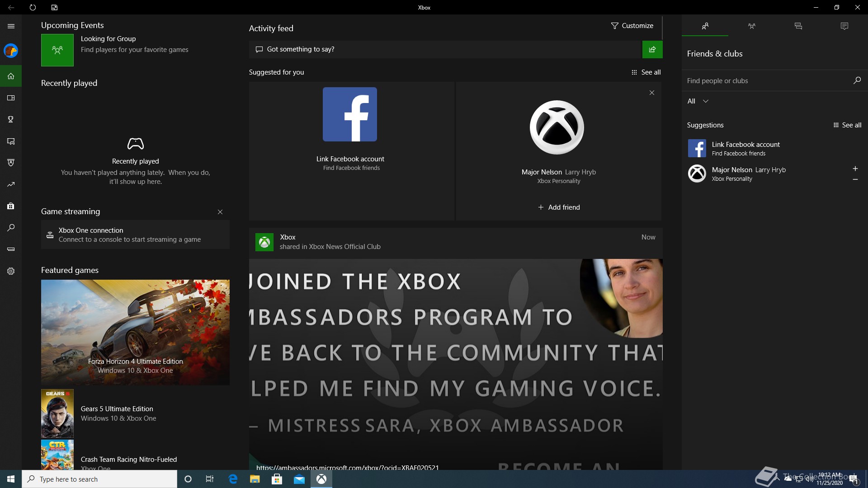Viewport: 868px width, 488px height.
Task: Click search magnifier in Friends panel
Action: pos(857,80)
